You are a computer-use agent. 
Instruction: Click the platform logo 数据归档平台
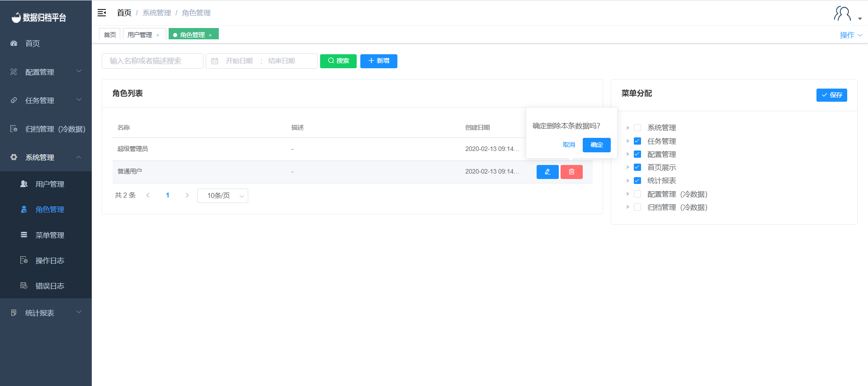(39, 17)
